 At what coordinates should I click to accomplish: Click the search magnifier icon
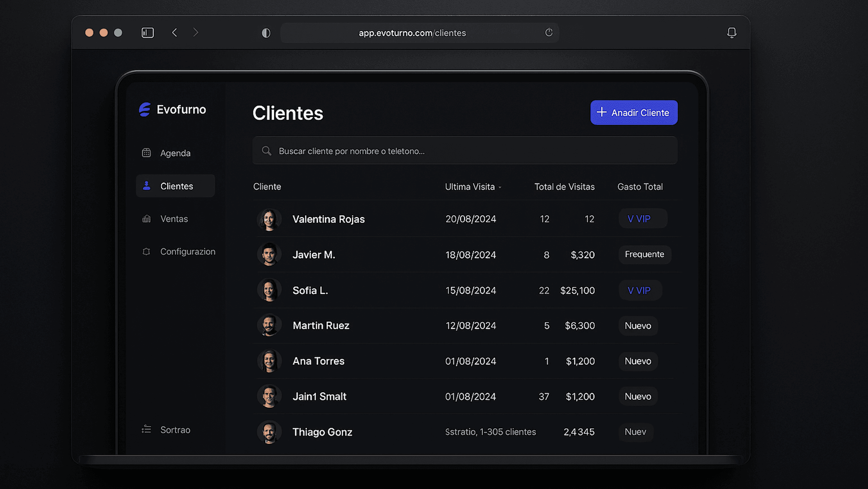[267, 151]
